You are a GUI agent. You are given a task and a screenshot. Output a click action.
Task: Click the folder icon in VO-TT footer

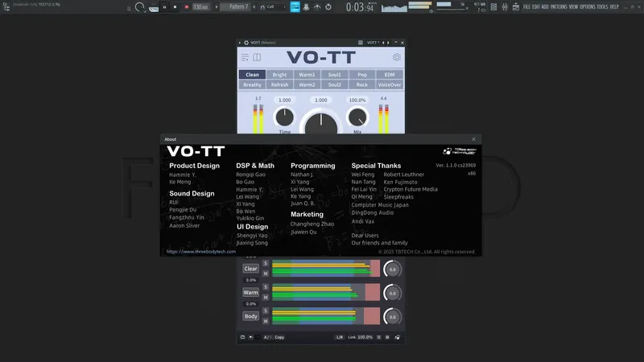[x=242, y=337]
